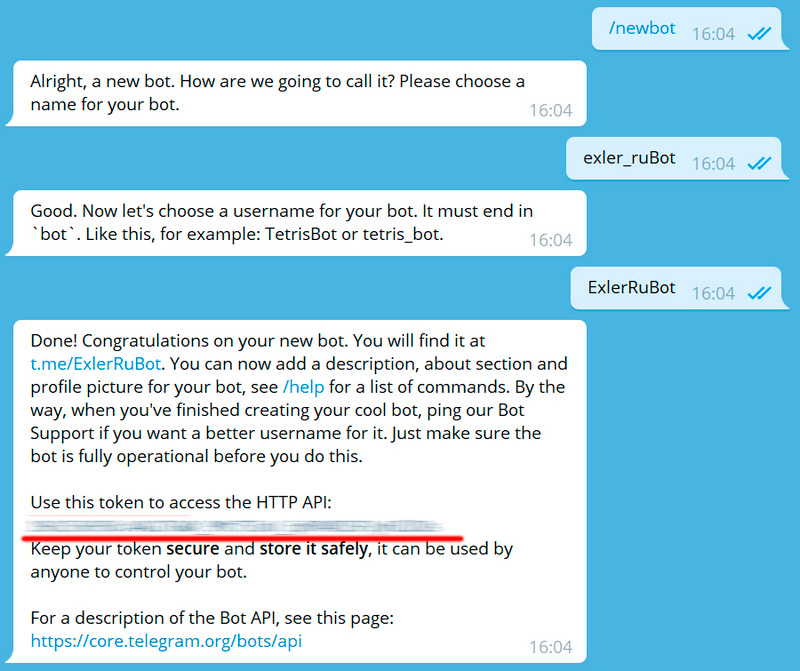The height and width of the screenshot is (671, 800).
Task: Click timestamp 16:04 on /newbot message
Action: click(713, 34)
